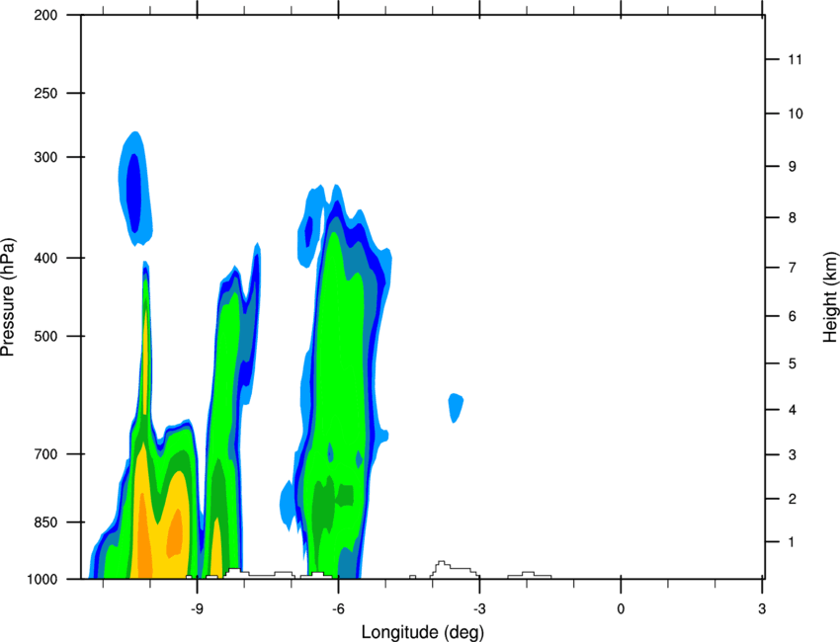
Task: Click the 400 pressure tick label
Action: pos(45,258)
